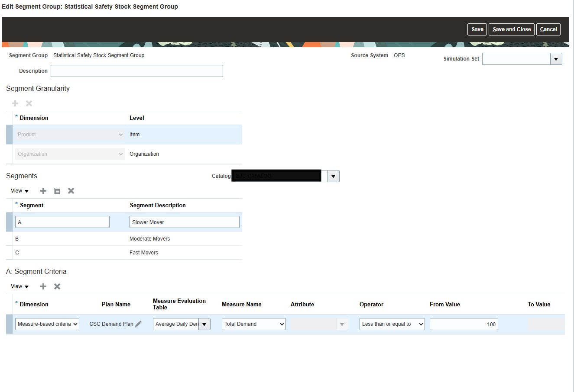The height and width of the screenshot is (392, 574).
Task: Delete the selected Segment Criteria row
Action: (x=57, y=286)
